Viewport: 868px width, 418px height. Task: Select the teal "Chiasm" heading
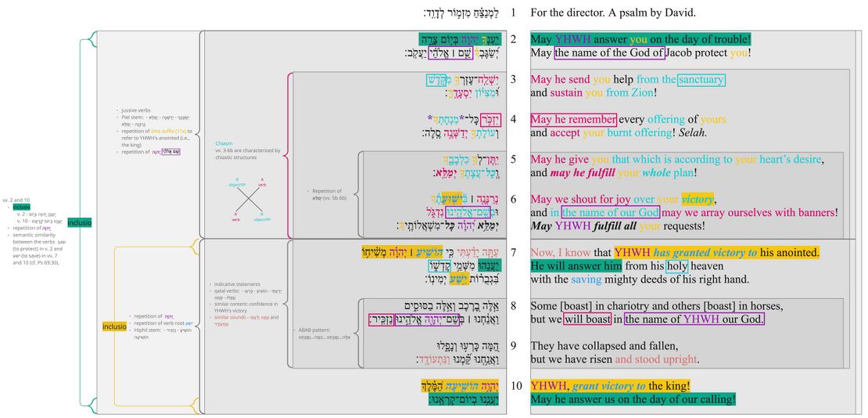coord(224,143)
